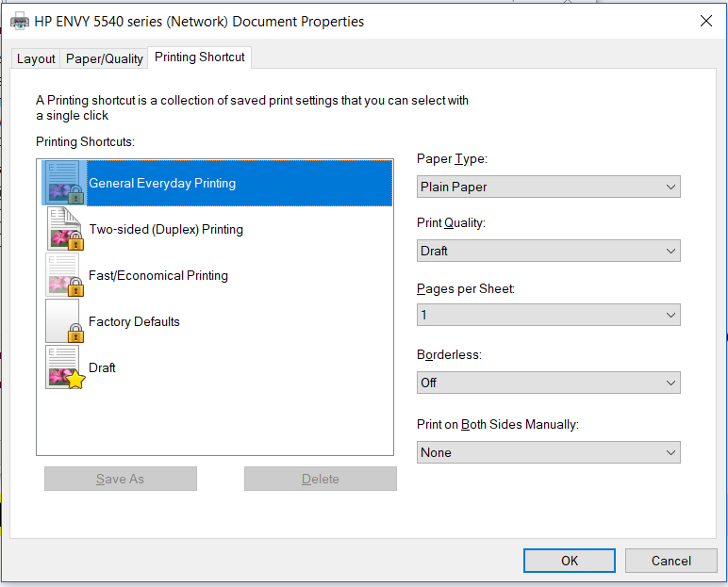Viewport: 728px width, 587px height.
Task: Select the Printing Shortcut tab
Action: click(200, 57)
